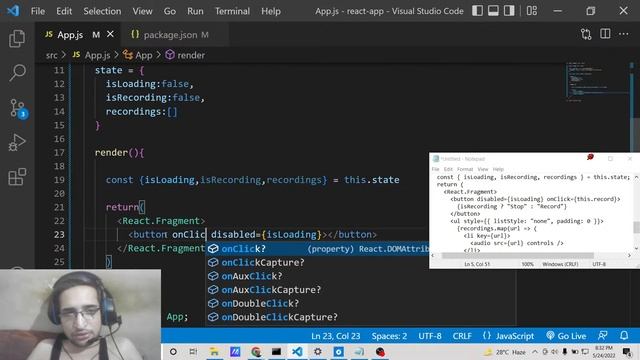
Task: Click the feedback icon in the status bar
Action: point(602,336)
